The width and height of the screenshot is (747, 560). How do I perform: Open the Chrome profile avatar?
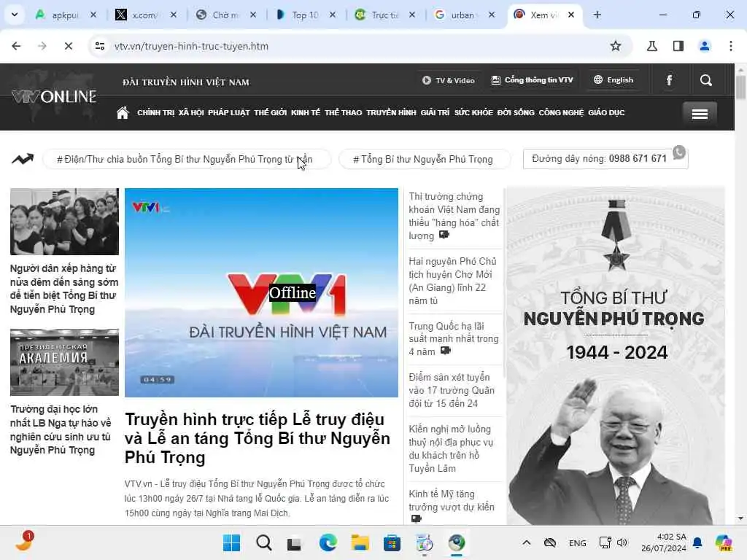[x=705, y=46]
